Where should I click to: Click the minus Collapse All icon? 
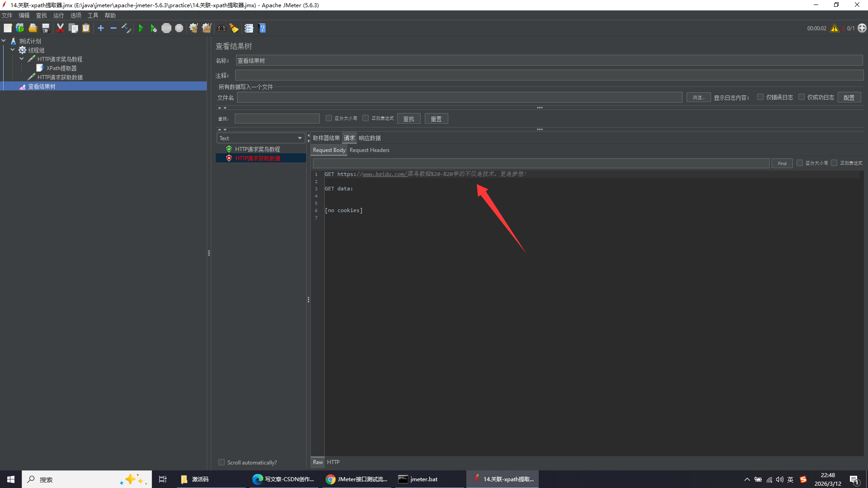[114, 28]
